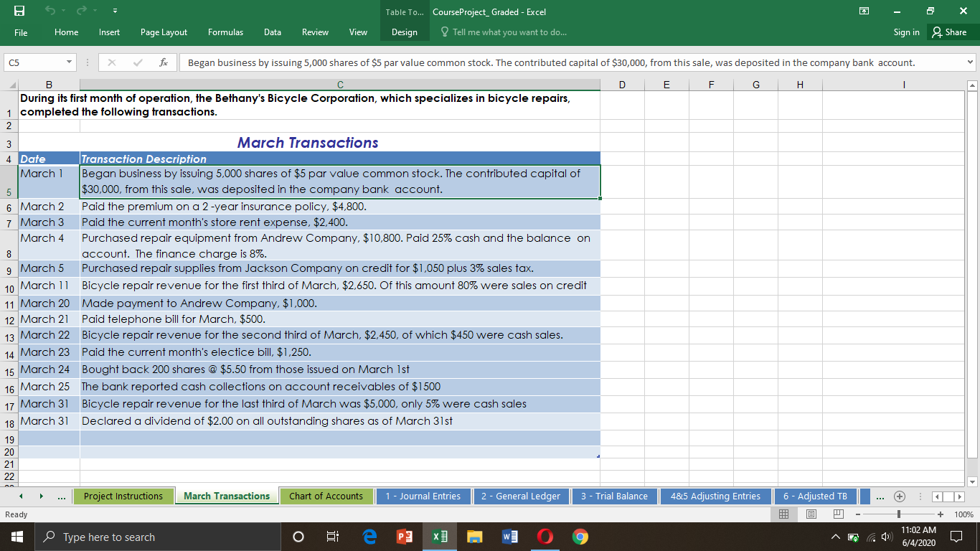This screenshot has height=551, width=980.
Task: Zoom in using the plus button
Action: click(x=942, y=514)
